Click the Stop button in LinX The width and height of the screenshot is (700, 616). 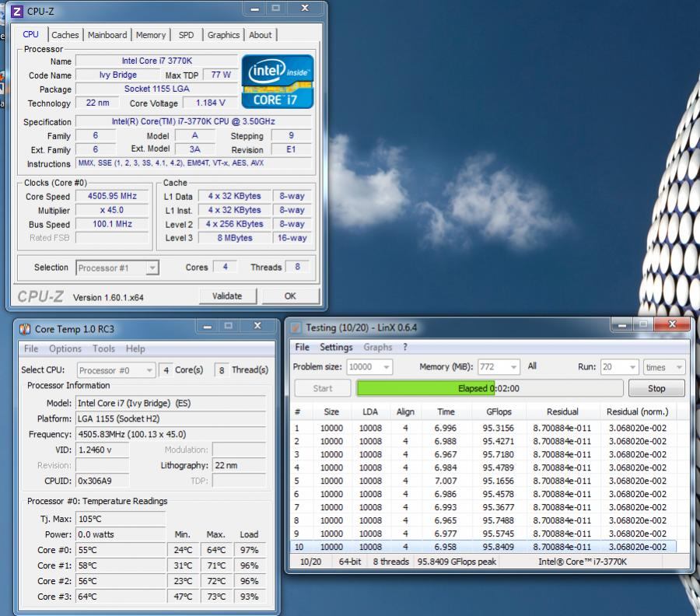656,388
